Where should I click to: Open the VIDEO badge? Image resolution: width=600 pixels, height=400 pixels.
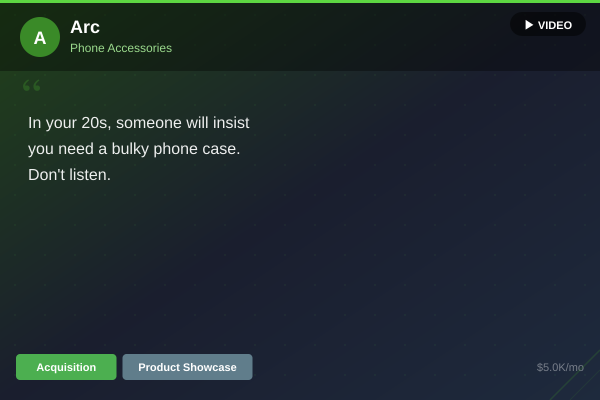click(x=548, y=24)
